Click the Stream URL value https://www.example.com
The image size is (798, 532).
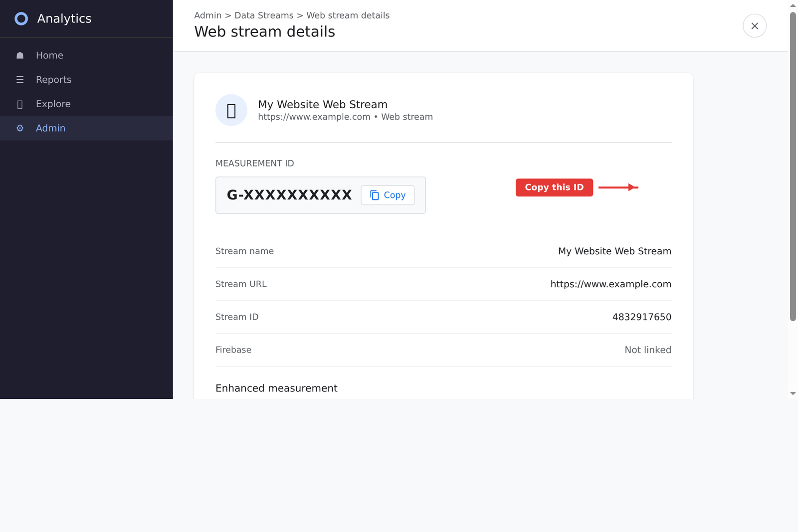(x=610, y=284)
